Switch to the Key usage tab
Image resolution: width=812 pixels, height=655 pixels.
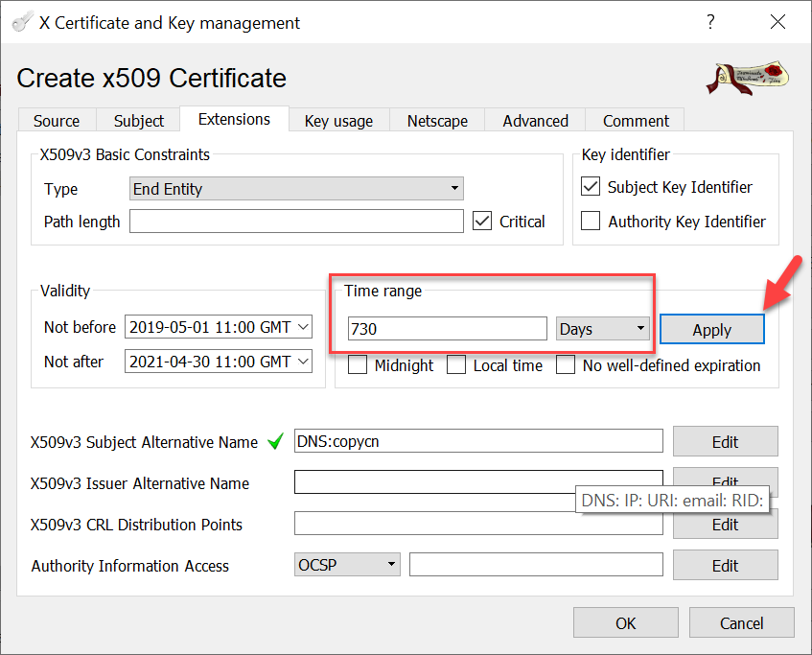pos(337,121)
